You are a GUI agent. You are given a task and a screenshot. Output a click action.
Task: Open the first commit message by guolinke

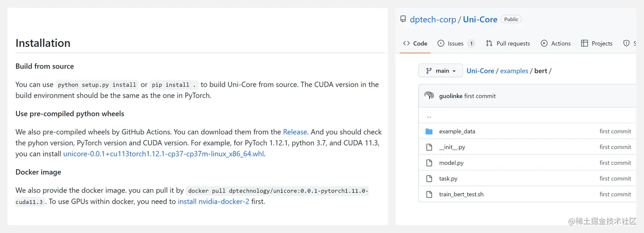(x=480, y=96)
